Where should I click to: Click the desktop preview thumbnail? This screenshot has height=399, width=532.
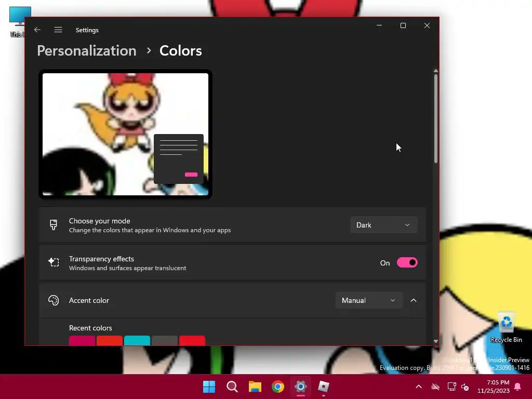click(126, 135)
